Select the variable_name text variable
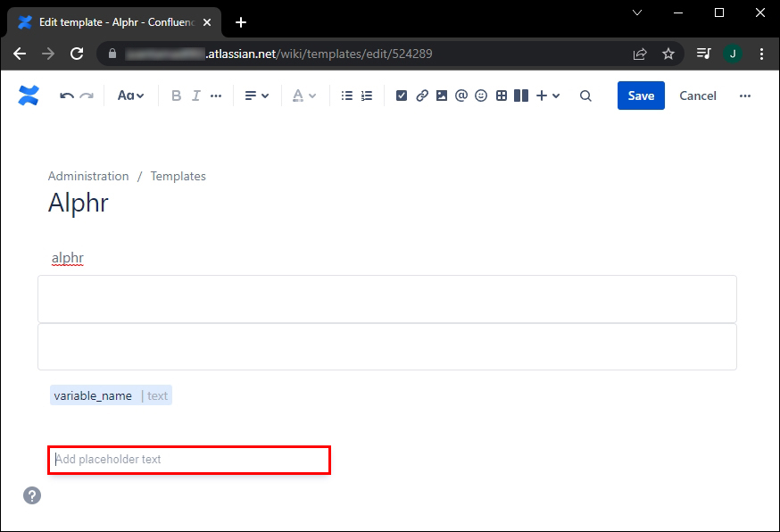 (111, 395)
